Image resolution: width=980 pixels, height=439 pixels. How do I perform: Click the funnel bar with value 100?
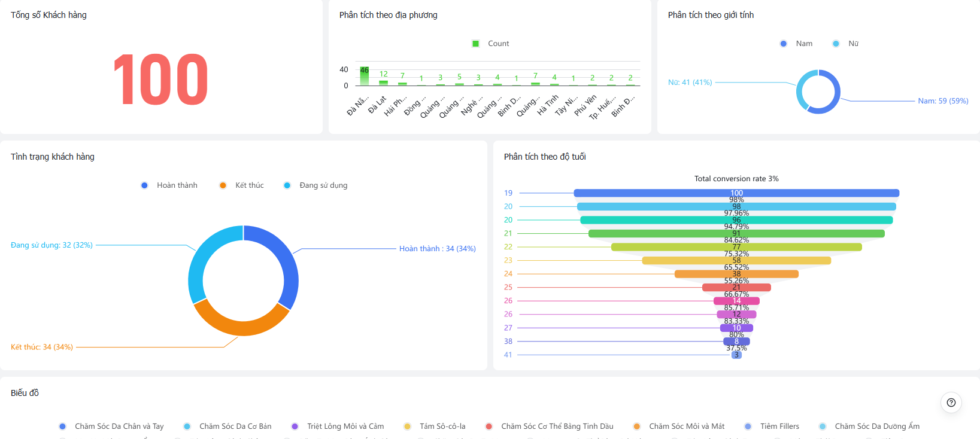[x=736, y=193]
